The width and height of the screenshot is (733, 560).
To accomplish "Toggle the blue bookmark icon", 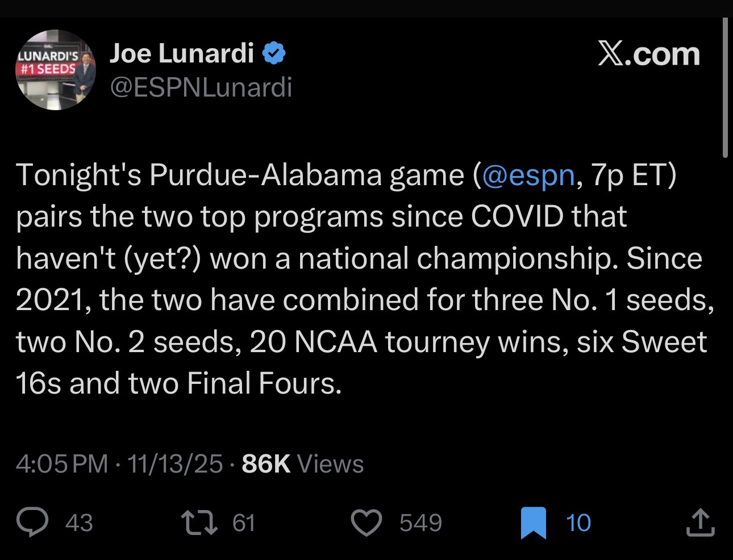I will 534,523.
